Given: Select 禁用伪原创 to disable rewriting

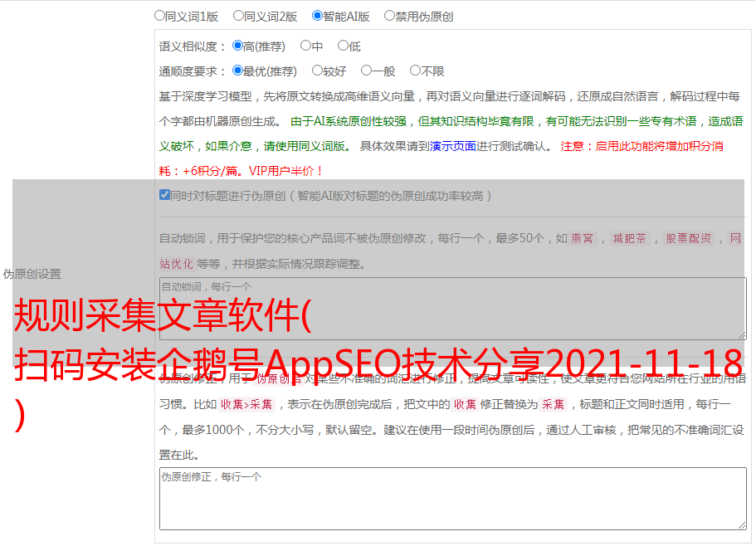Looking at the screenshot, I should coord(389,15).
